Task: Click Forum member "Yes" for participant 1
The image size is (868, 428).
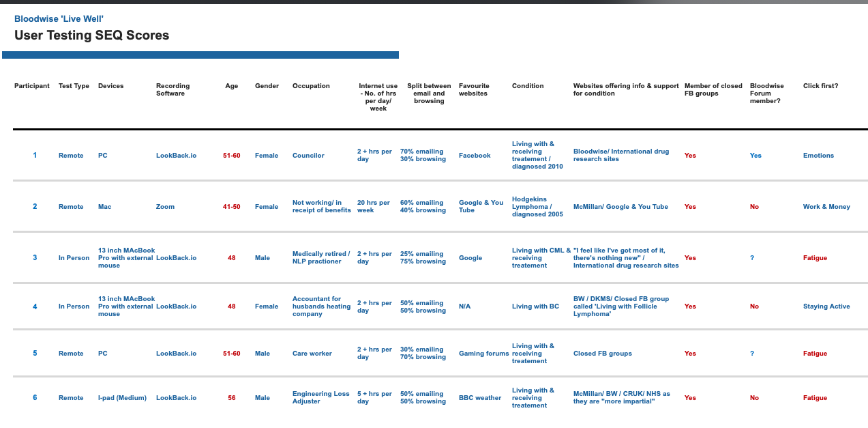Action: pyautogui.click(x=755, y=156)
